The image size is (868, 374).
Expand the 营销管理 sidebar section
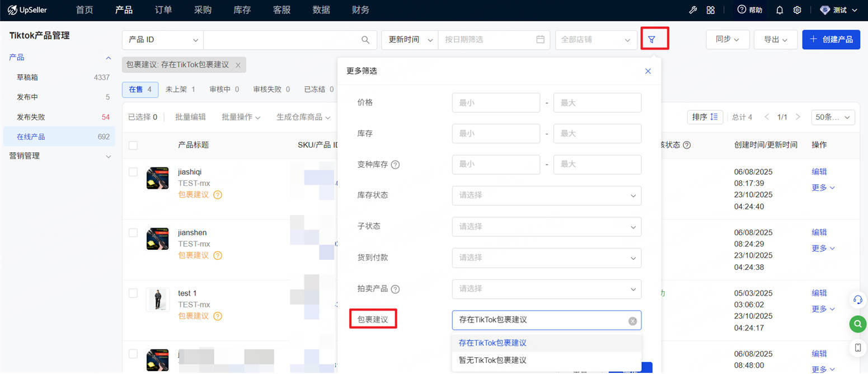(109, 156)
